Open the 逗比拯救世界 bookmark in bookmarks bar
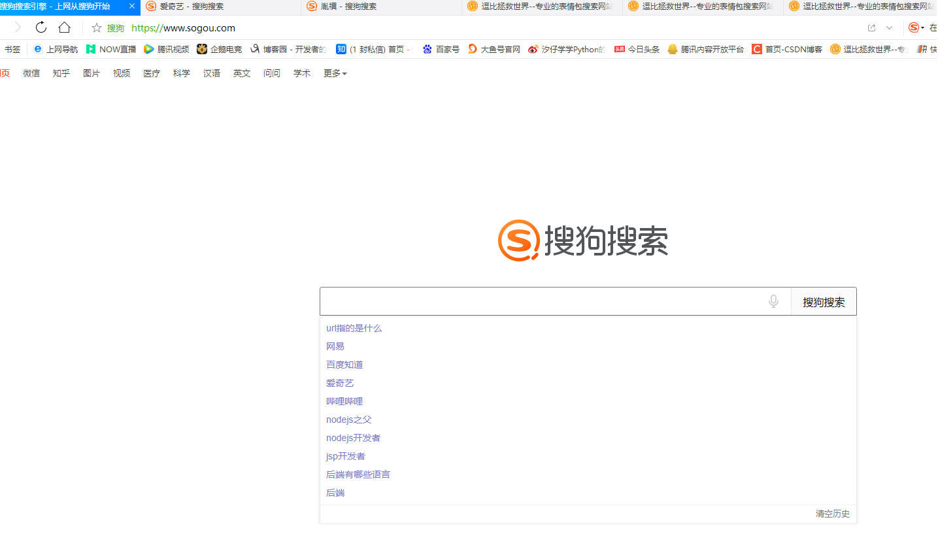Viewport: 938px width, 560px height. click(868, 49)
